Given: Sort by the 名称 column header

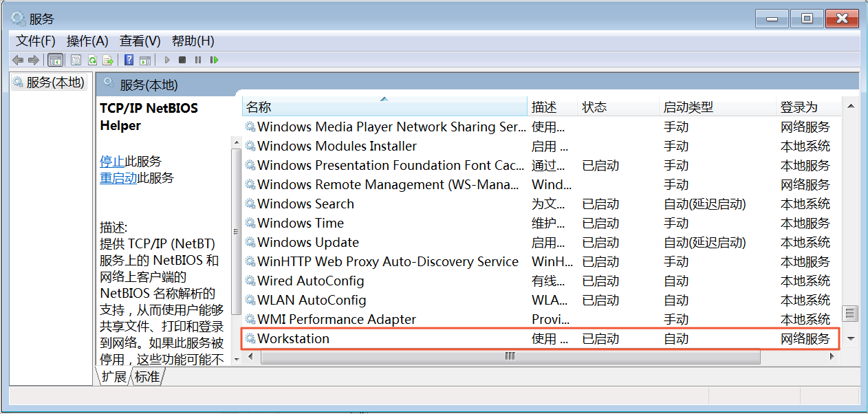Looking at the screenshot, I should click(x=384, y=107).
